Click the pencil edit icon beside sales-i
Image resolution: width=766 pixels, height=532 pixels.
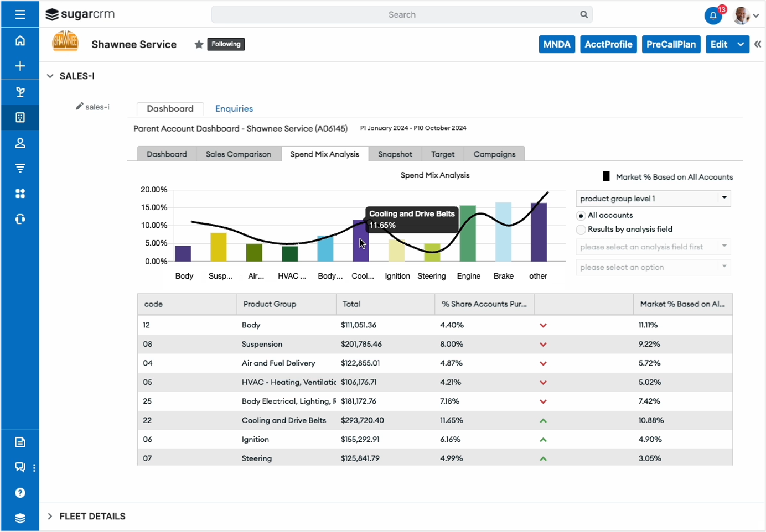(x=80, y=106)
